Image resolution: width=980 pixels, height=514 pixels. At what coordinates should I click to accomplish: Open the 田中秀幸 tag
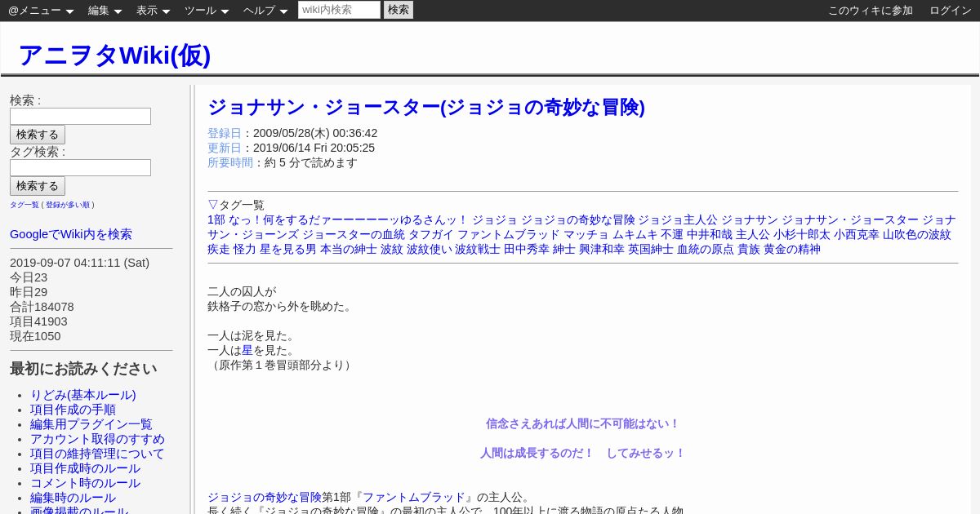click(527, 249)
